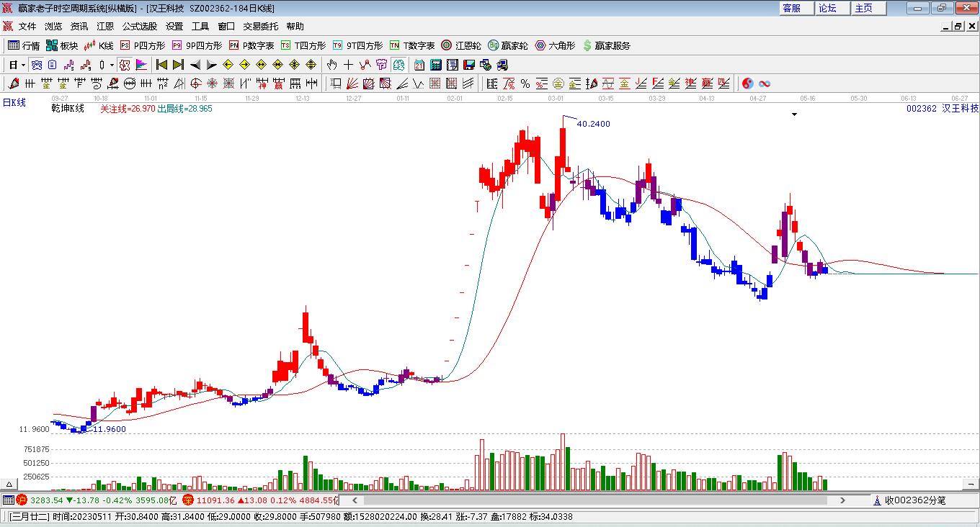This screenshot has height=527, width=980.
Task: Expand the candlestick chart type dropdown arrow
Action: (x=112, y=65)
